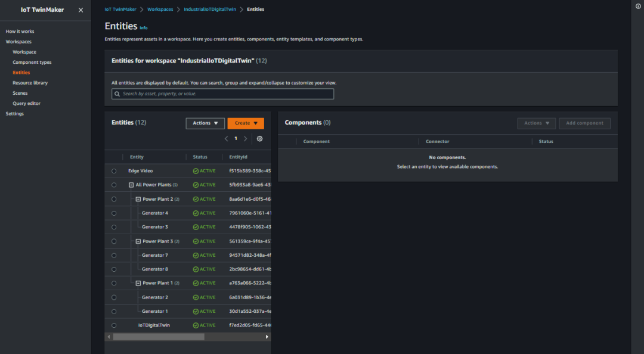Select the Power Plant 1 radio button
The height and width of the screenshot is (354, 644).
114,283
